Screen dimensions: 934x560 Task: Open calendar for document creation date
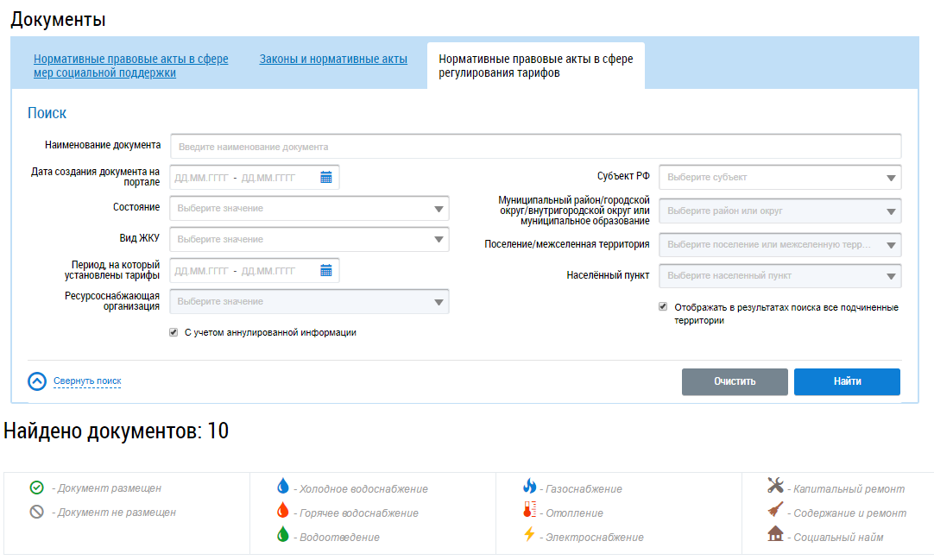click(x=326, y=177)
